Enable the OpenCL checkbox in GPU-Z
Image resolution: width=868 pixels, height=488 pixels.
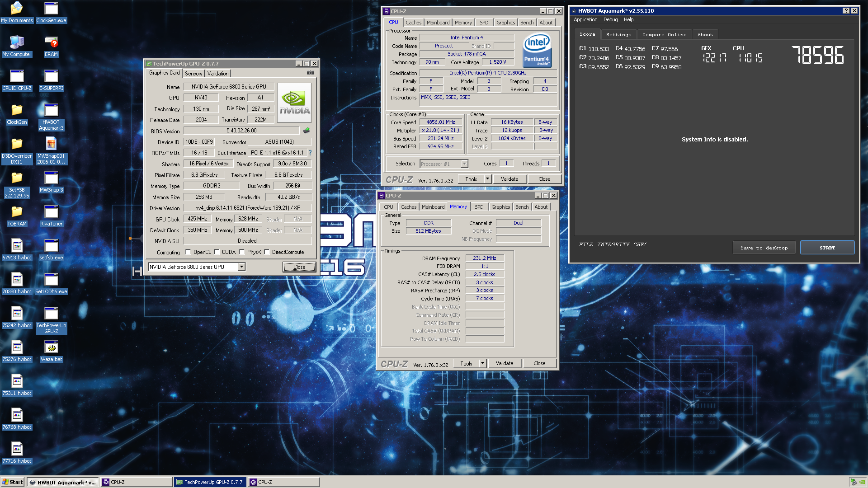[188, 252]
